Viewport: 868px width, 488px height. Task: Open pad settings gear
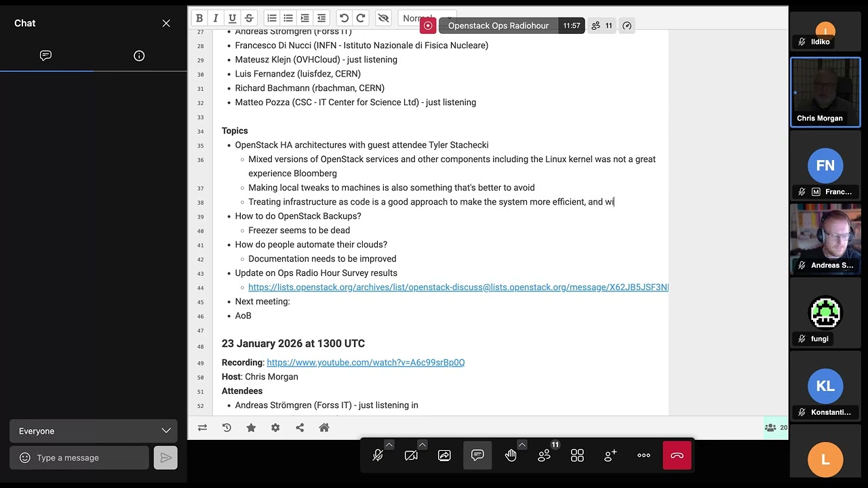[275, 428]
